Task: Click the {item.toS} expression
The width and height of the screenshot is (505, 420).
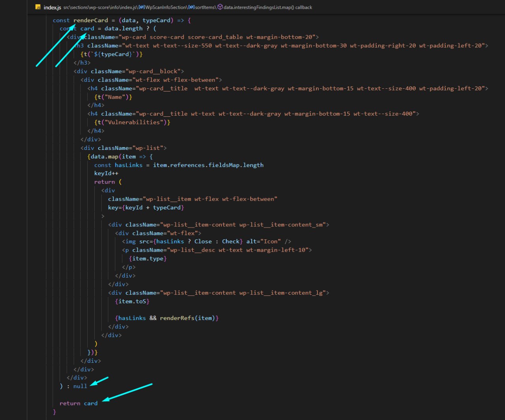Action: click(x=132, y=301)
